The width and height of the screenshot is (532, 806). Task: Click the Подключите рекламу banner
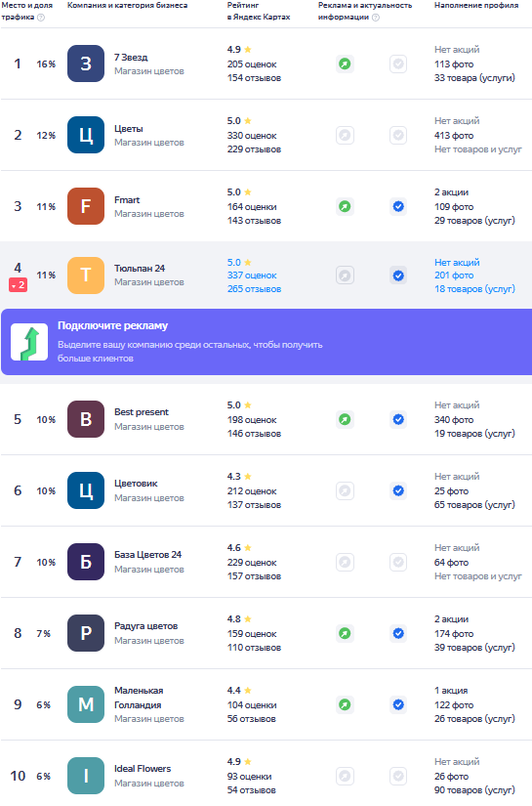(266, 342)
